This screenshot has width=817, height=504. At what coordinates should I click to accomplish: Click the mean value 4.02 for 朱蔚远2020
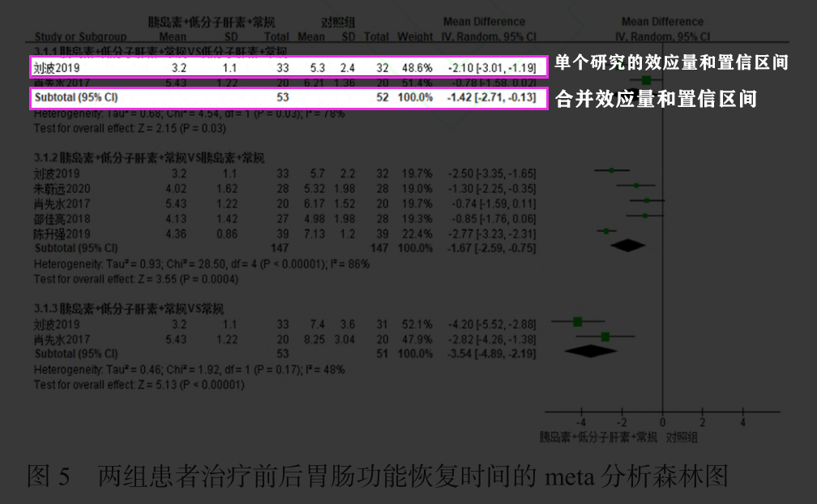click(x=176, y=189)
